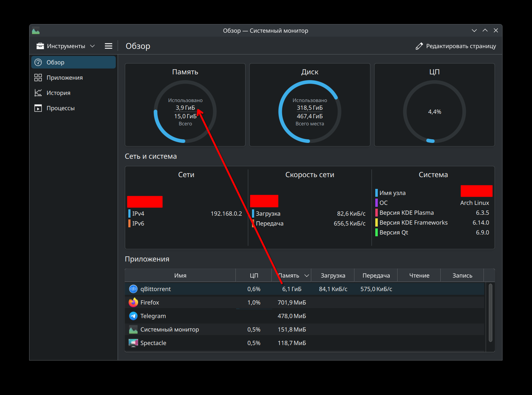532x395 pixels.
Task: Open the Процессы page
Action: 73,108
